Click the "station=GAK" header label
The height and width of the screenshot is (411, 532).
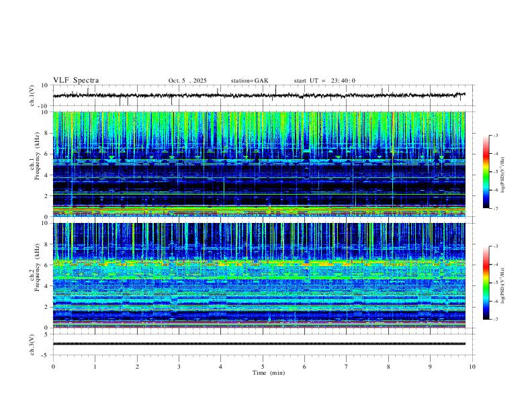pyautogui.click(x=249, y=81)
